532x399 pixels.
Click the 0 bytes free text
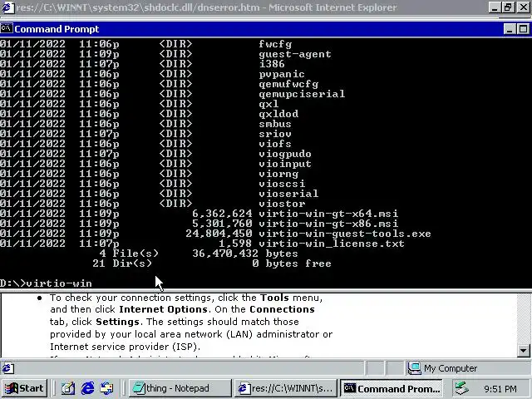click(292, 264)
